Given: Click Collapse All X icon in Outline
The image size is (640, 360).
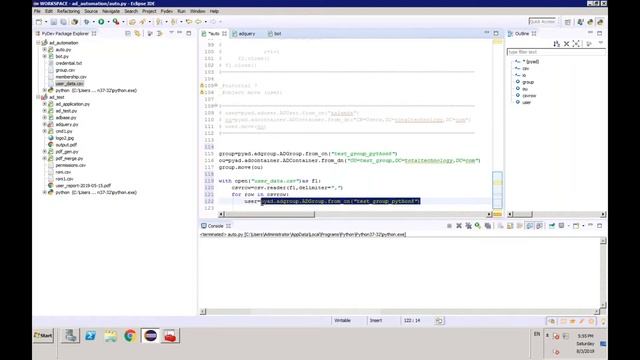Looking at the screenshot, I should [x=567, y=44].
